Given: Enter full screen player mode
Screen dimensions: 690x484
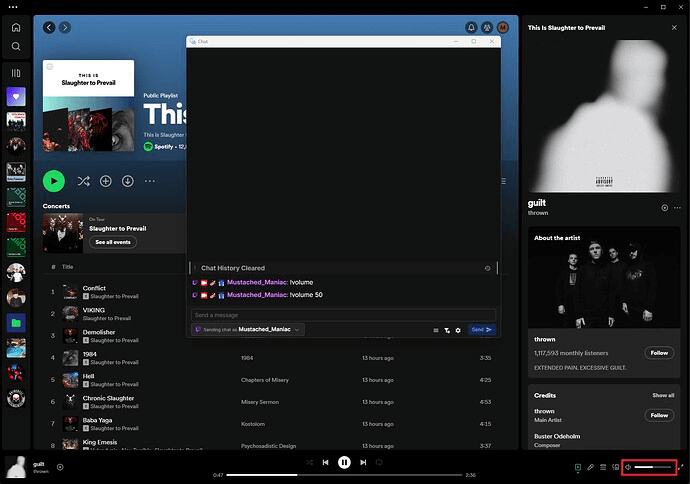Looking at the screenshot, I should click(x=681, y=467).
